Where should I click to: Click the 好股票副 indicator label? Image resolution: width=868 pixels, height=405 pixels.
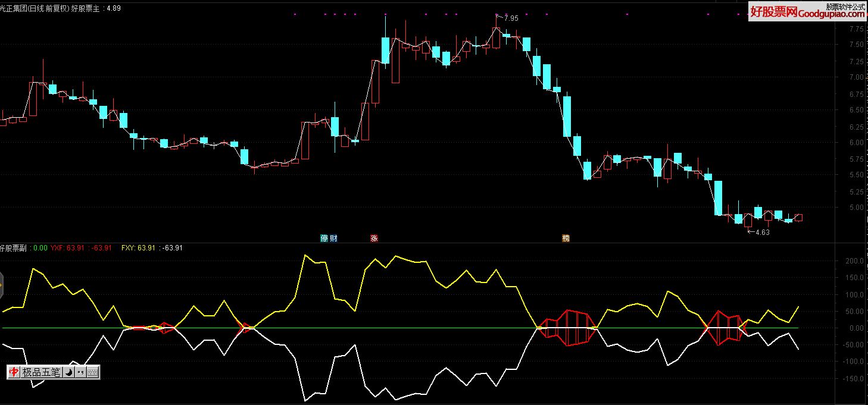[14, 247]
